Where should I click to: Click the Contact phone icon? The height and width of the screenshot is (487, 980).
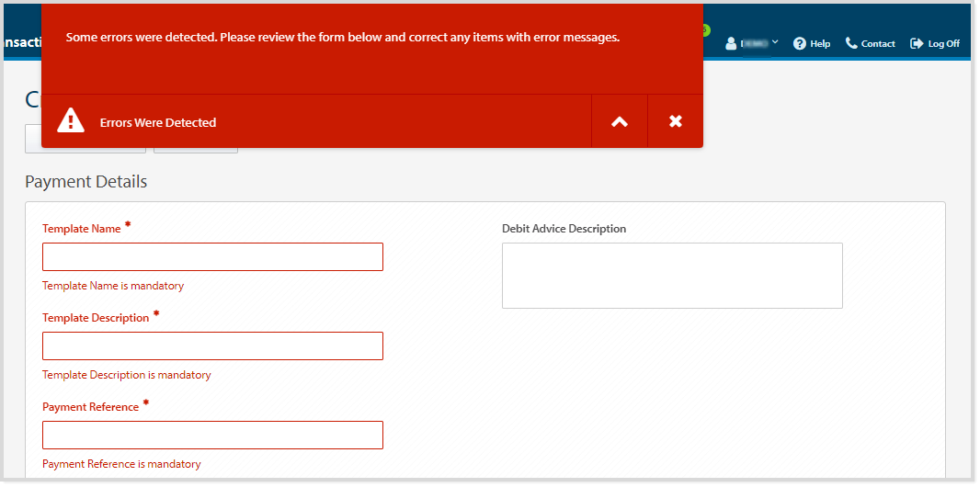point(851,43)
